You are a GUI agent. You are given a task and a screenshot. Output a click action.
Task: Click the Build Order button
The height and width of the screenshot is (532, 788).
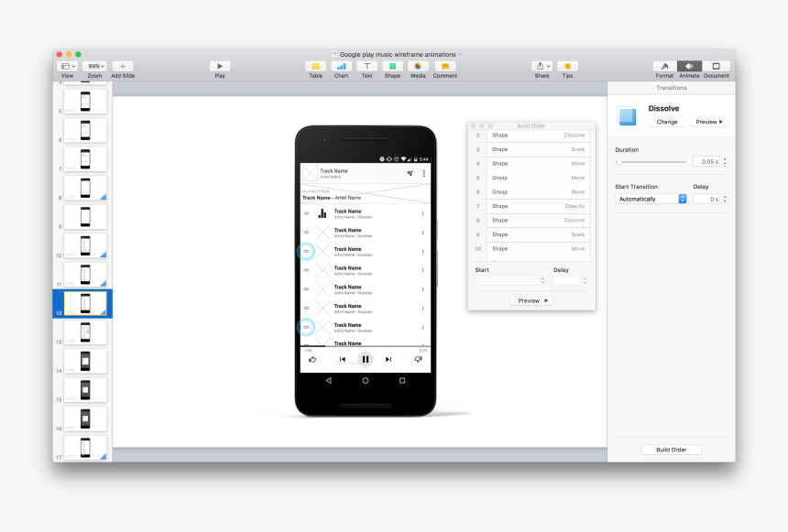click(671, 450)
